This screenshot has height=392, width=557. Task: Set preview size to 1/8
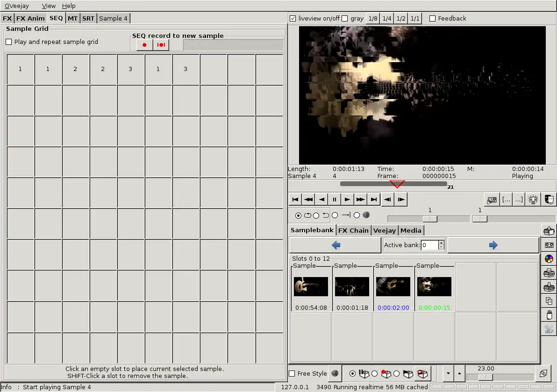373,19
